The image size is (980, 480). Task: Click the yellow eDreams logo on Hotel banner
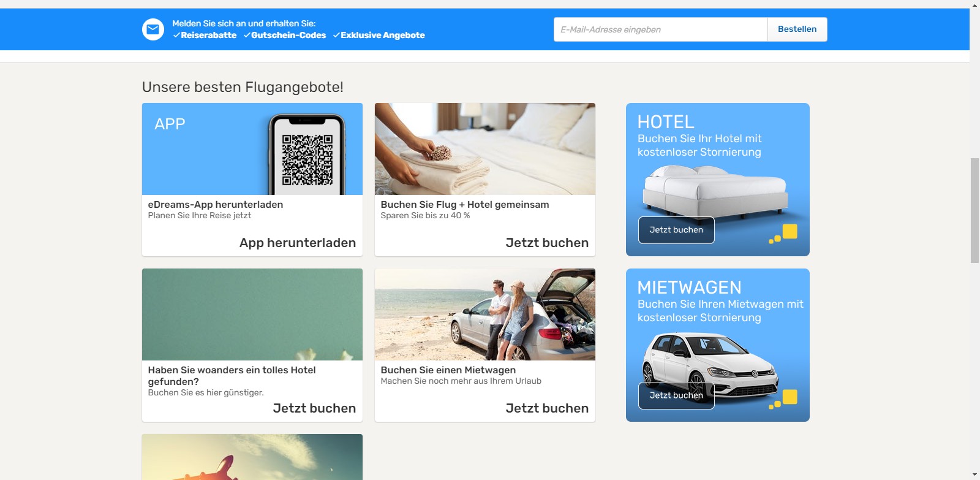point(784,234)
